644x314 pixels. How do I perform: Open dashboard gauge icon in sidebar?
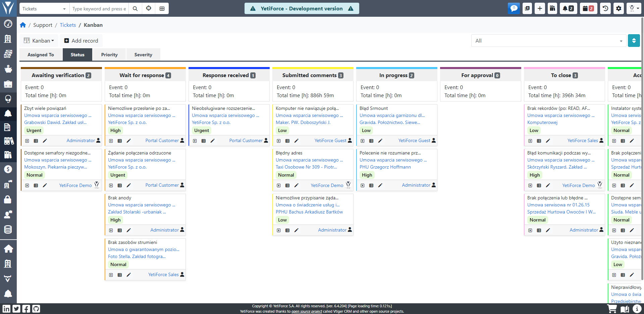point(8,24)
